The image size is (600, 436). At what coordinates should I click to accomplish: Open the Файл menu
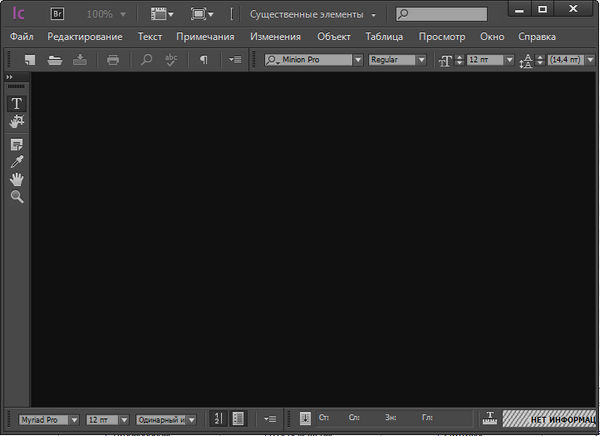point(21,36)
